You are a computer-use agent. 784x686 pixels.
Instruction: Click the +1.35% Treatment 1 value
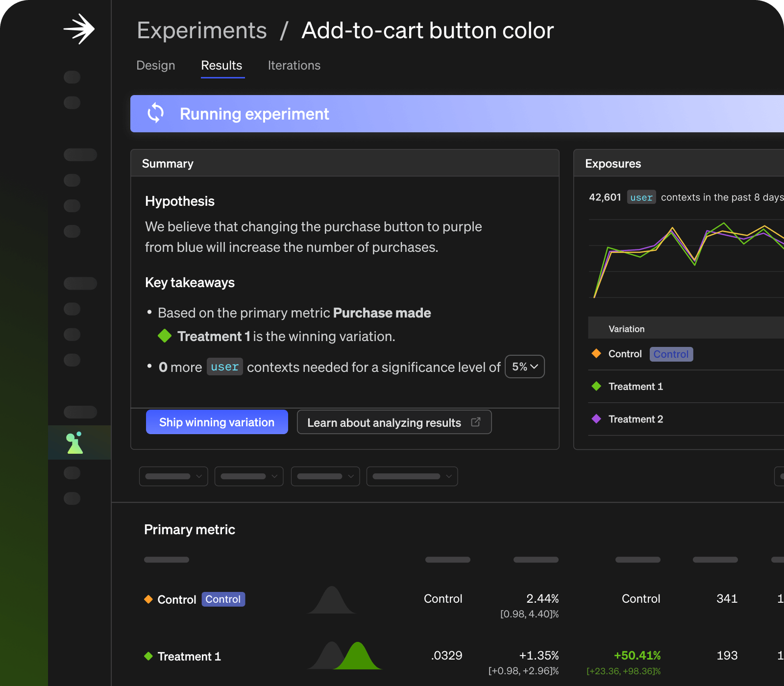(539, 655)
